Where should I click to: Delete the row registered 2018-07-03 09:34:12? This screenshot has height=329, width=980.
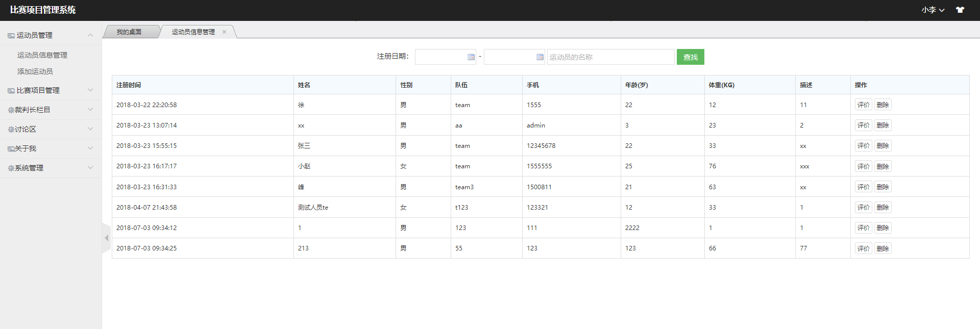(883, 227)
